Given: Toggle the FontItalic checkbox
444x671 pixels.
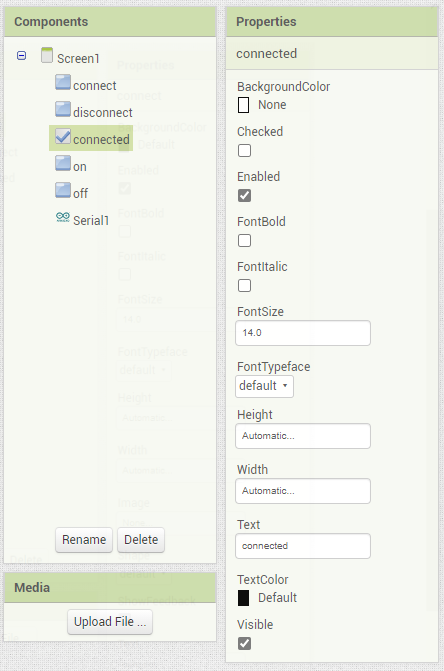Looking at the screenshot, I should point(244,285).
